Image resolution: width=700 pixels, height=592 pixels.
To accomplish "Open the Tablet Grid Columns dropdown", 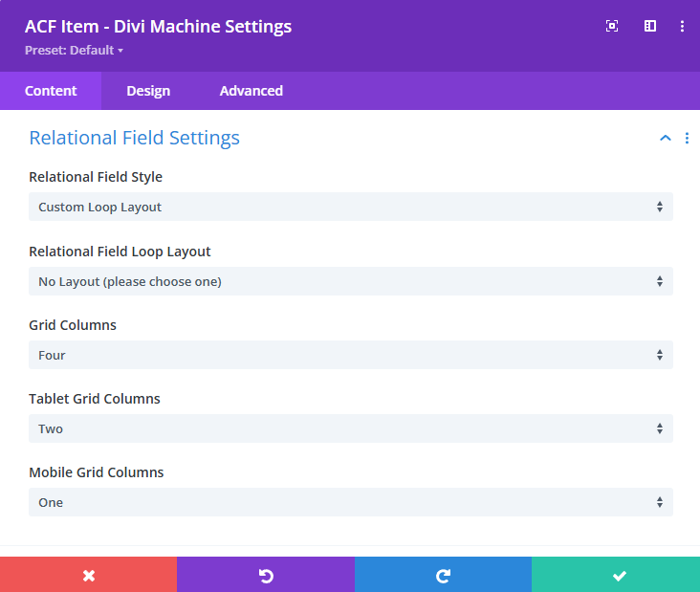I will click(351, 428).
